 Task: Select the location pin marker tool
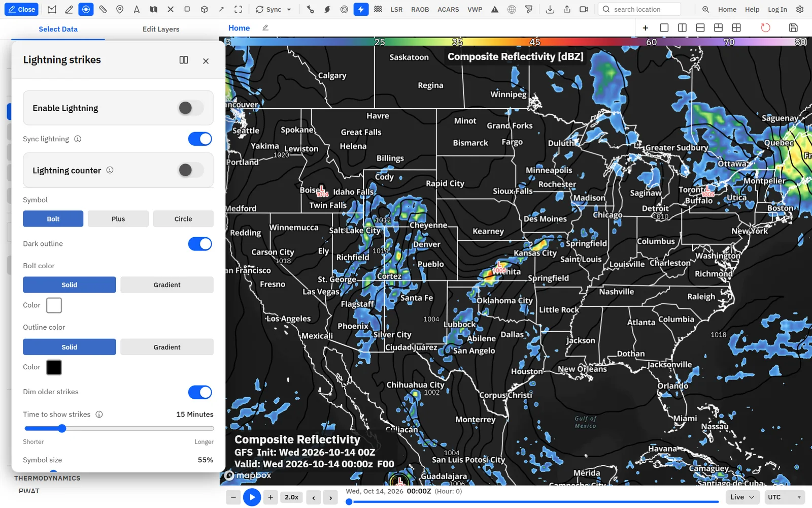120,9
